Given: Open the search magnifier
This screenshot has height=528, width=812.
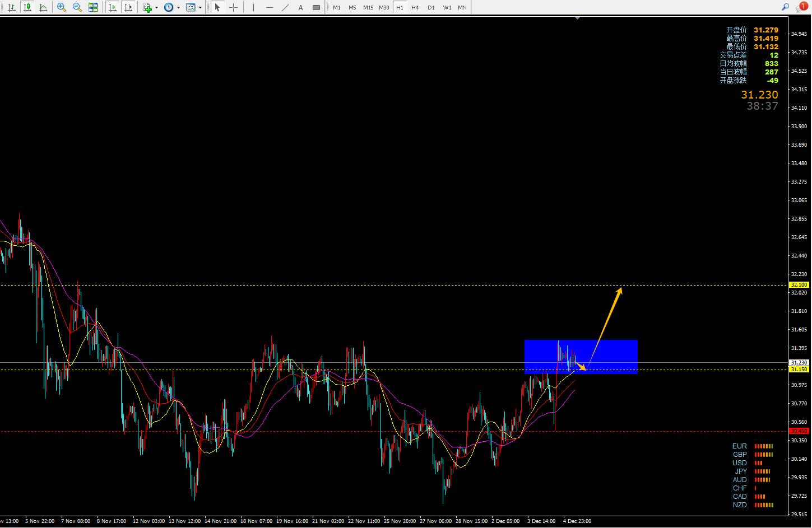Looking at the screenshot, I should [785, 7].
